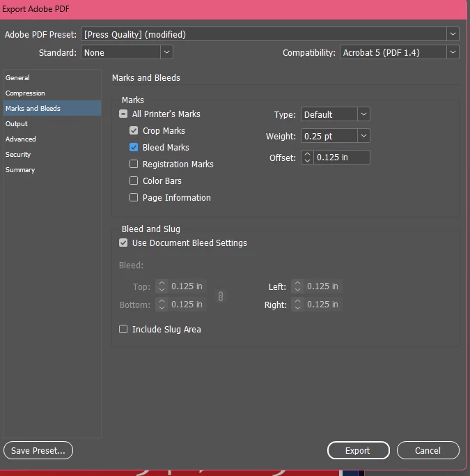Viewport: 470px width, 476px height.
Task: Click the Offset stepper arrows
Action: coord(307,158)
